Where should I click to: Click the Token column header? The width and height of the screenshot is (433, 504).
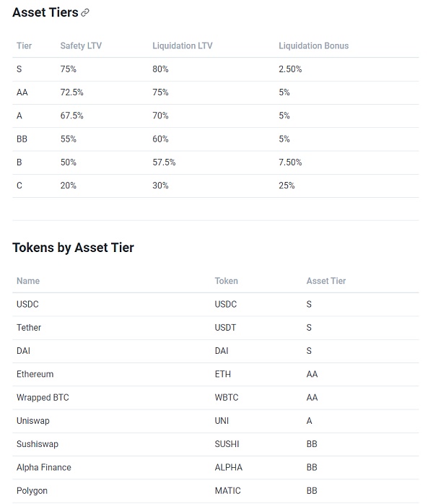pos(226,281)
